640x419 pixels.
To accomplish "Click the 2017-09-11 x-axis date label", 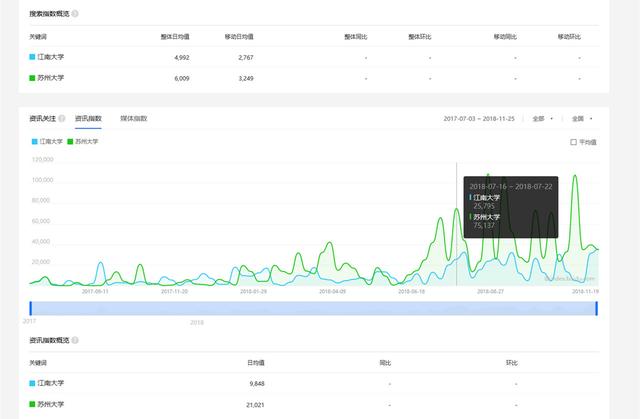I will [x=95, y=291].
